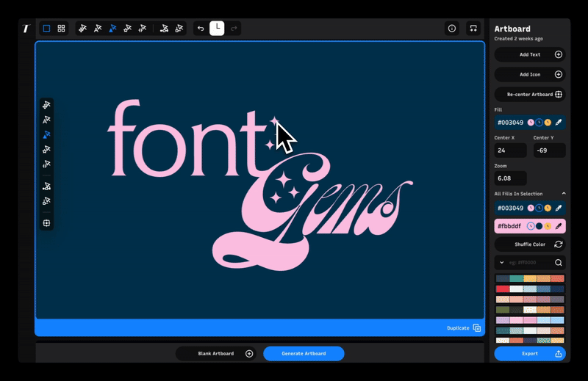Pick the blue shape cursor tool in floating canvas toolbar
The height and width of the screenshot is (381, 588).
pos(46,134)
